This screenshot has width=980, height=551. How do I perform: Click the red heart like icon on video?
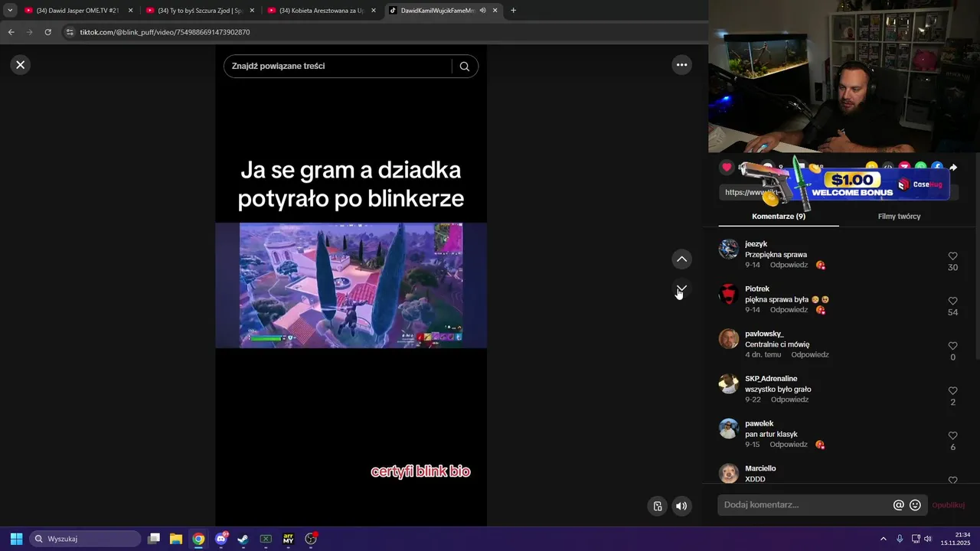click(727, 167)
